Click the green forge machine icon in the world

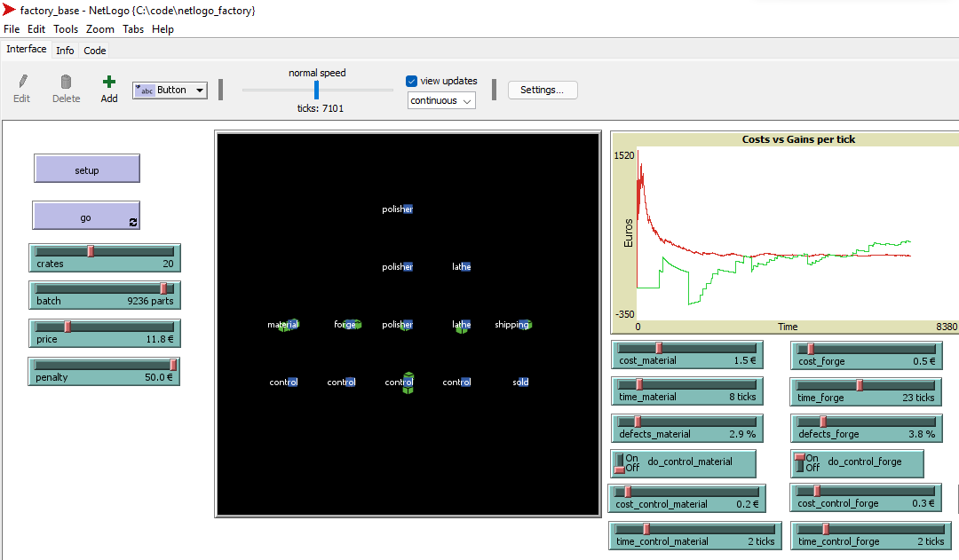[x=353, y=324]
